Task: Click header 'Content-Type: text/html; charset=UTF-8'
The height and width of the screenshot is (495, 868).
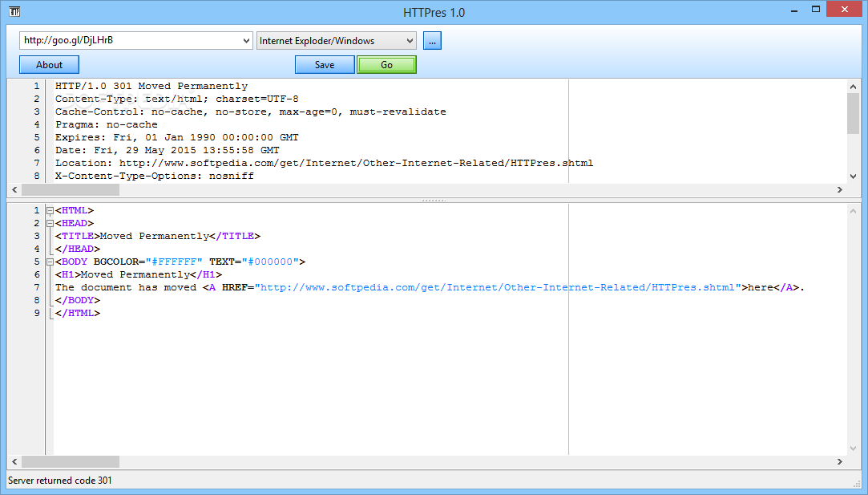Action: click(176, 99)
